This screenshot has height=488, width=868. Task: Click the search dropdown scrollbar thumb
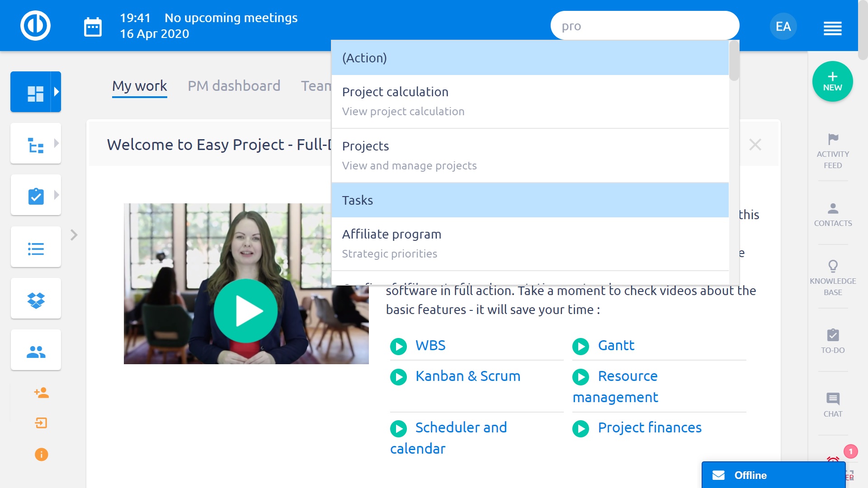(734, 61)
